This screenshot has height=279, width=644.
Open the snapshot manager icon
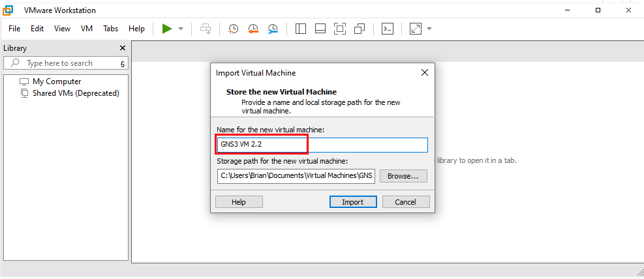pos(273,29)
